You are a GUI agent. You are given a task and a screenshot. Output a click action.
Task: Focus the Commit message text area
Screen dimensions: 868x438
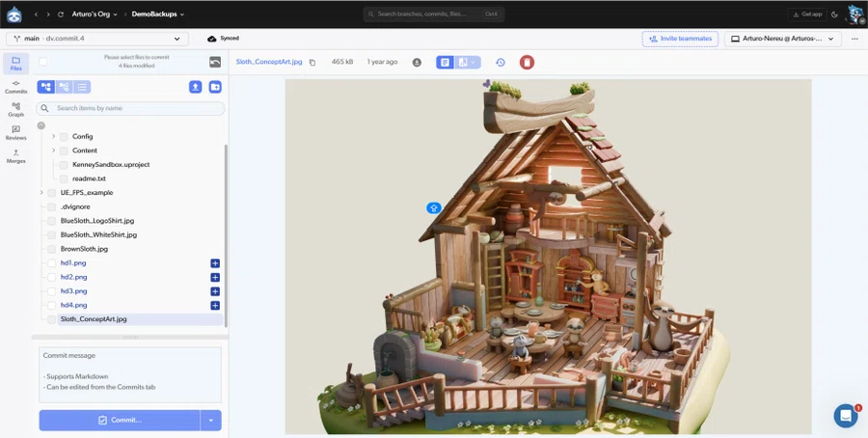pyautogui.click(x=130, y=375)
